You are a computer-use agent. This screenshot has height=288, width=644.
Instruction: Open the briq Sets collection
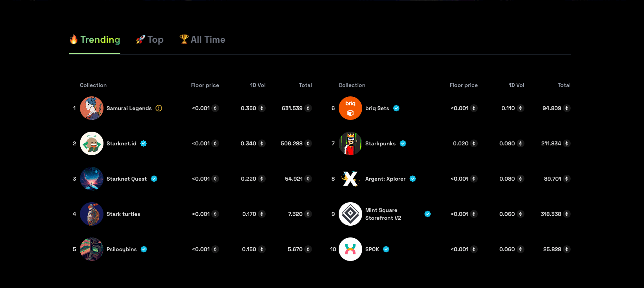pyautogui.click(x=377, y=108)
